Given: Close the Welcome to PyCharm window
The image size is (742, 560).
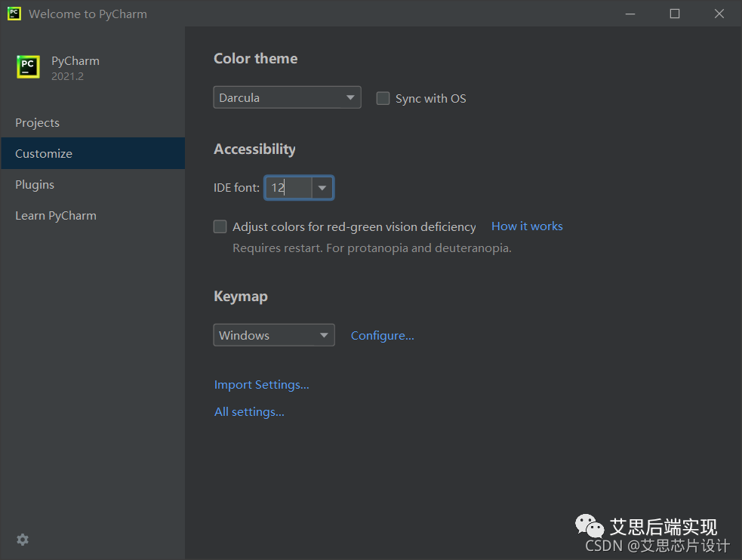Looking at the screenshot, I should [719, 14].
